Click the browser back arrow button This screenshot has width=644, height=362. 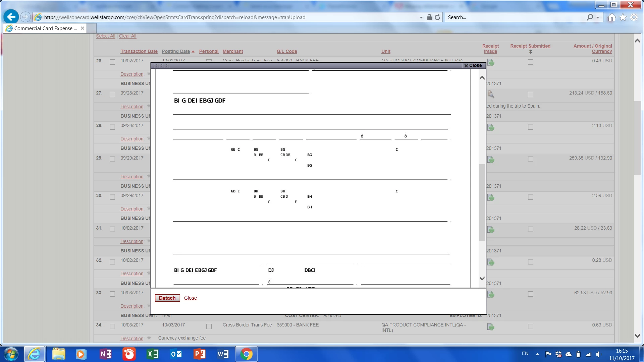[11, 17]
